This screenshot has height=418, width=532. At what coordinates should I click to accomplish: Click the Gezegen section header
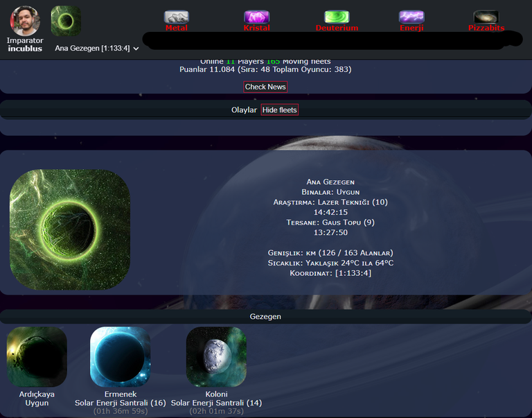[265, 317]
